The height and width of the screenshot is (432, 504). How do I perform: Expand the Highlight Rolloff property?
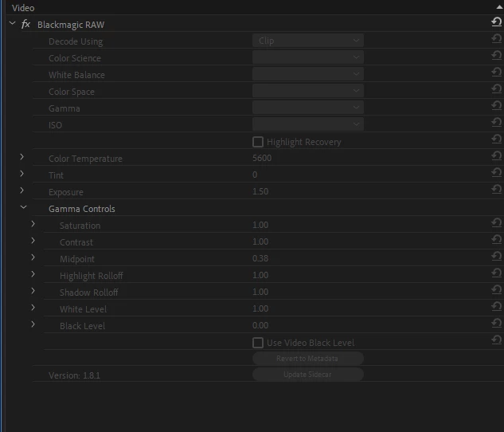click(33, 273)
